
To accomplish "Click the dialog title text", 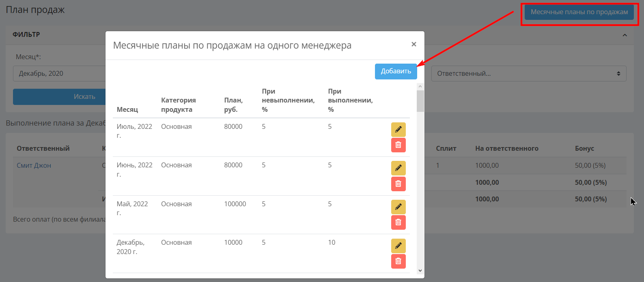I will pos(232,45).
